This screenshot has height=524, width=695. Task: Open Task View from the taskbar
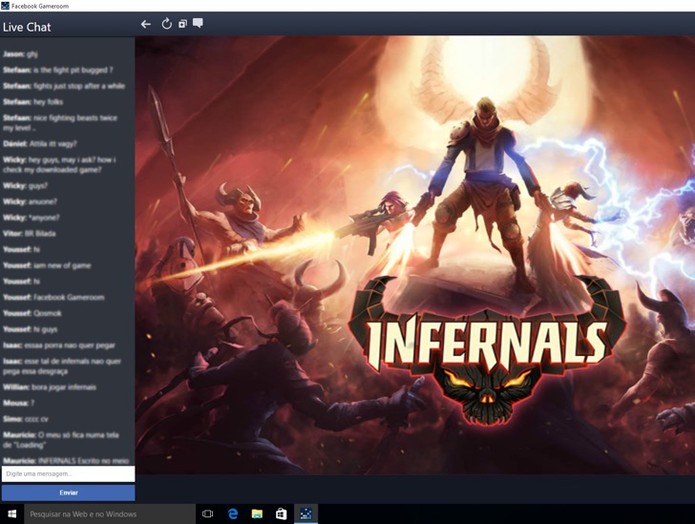point(207,514)
